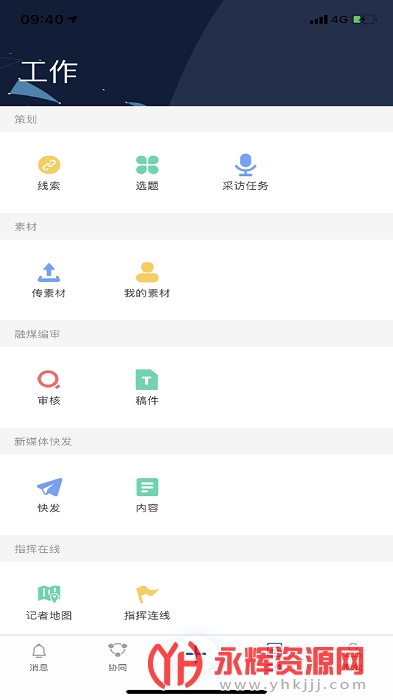Screen dimensions: 393x700
Task: Tap the 选题 four-leaf icon
Action: (147, 165)
